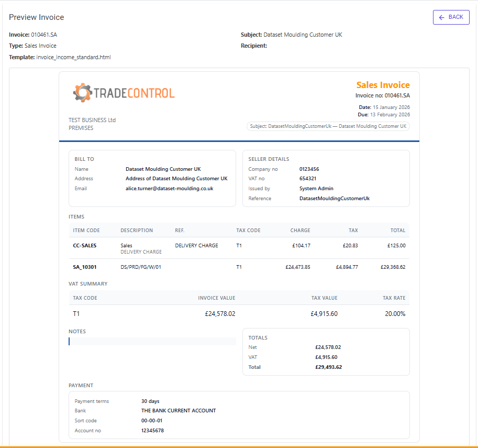Click the account number 12345678
The width and height of the screenshot is (478, 448).
pyautogui.click(x=152, y=431)
